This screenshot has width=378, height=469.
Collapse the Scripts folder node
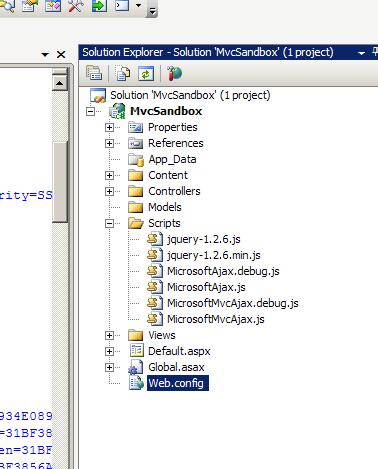[109, 223]
